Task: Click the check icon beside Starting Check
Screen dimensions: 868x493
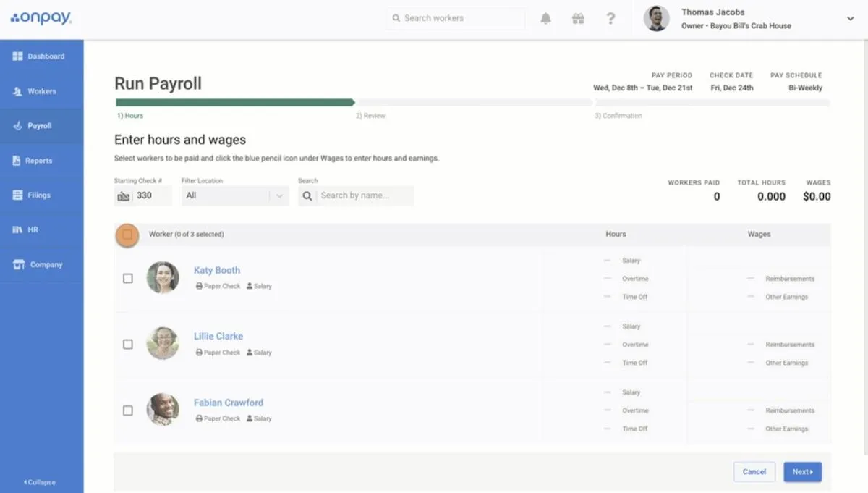Action: click(123, 195)
